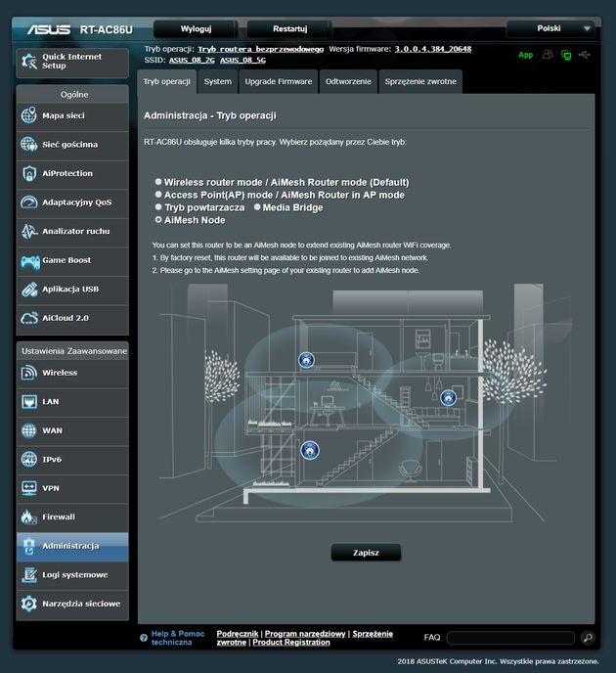This screenshot has width=616, height=673.
Task: Select AiMesh Node radio button
Action: (158, 219)
